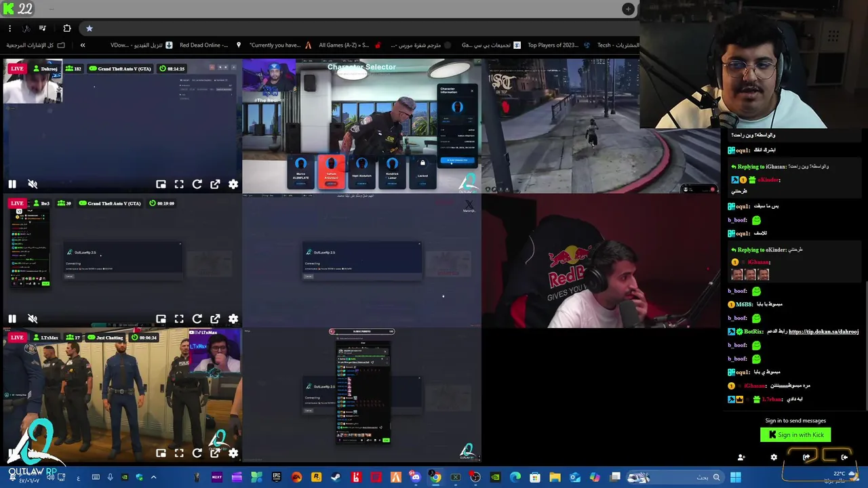Open picture-in-picture for Dahrooj stream
The width and height of the screenshot is (868, 488).
coord(161,184)
